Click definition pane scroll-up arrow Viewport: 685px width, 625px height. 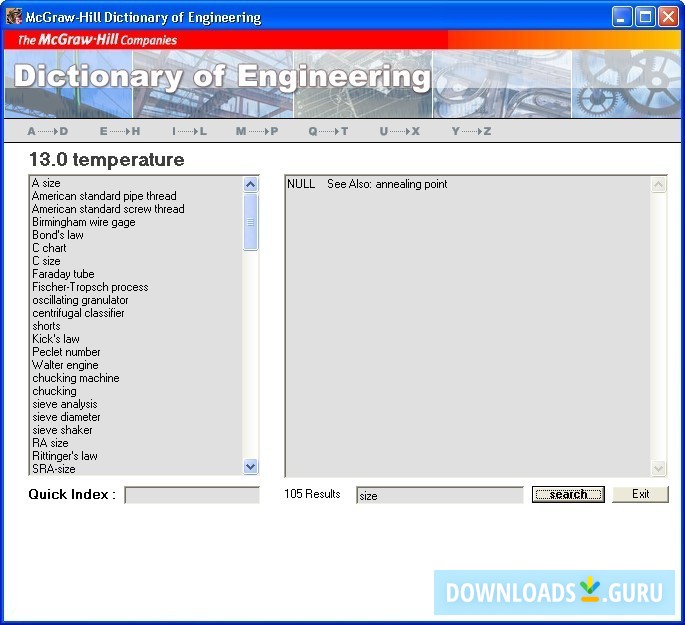pos(658,185)
